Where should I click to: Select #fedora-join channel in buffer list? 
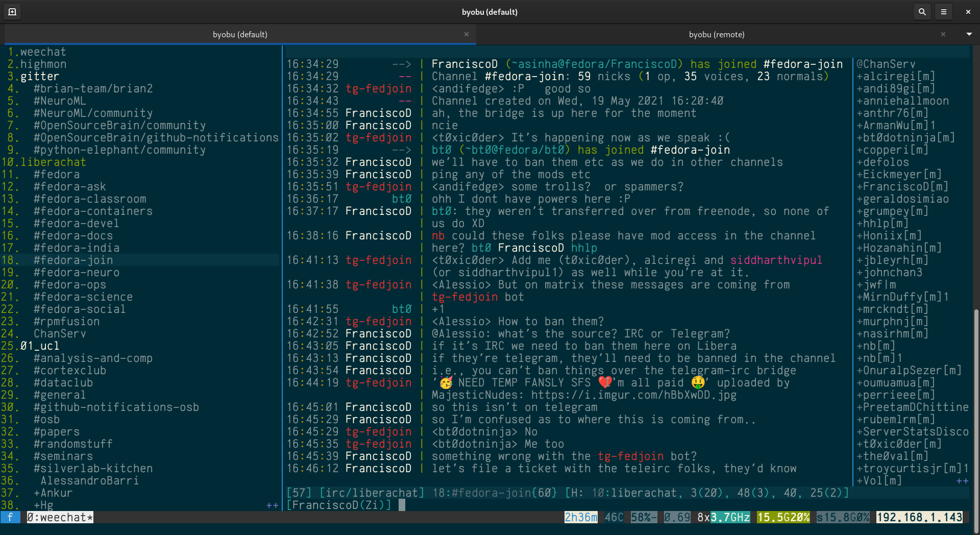(x=73, y=260)
